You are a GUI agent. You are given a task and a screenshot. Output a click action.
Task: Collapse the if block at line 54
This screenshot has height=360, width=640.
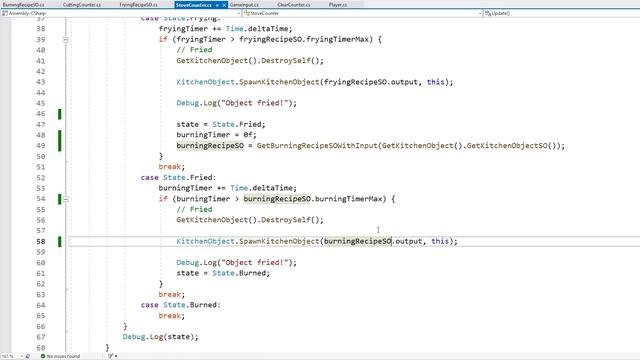tap(65, 199)
